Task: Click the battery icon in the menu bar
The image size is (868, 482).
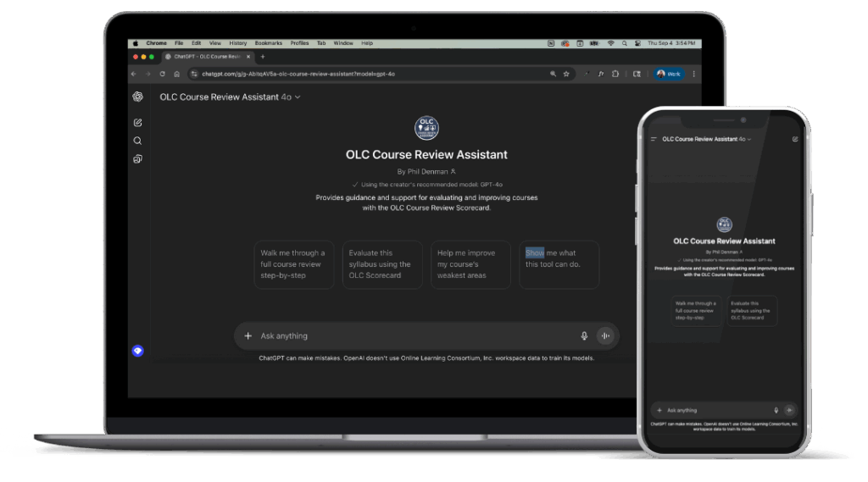Action: click(594, 43)
